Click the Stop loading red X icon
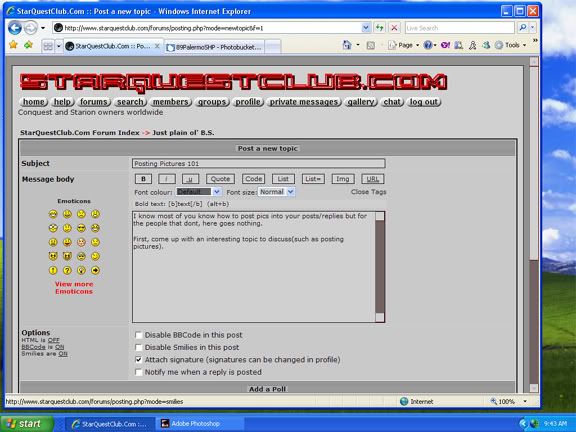 point(394,28)
